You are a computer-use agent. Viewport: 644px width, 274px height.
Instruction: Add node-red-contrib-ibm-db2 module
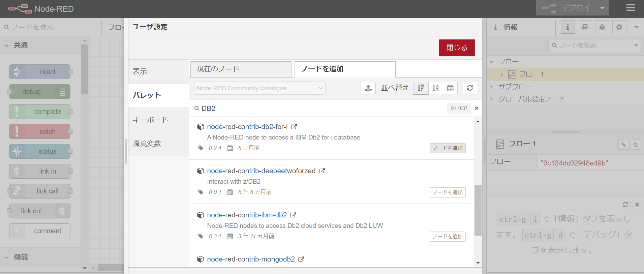click(448, 237)
